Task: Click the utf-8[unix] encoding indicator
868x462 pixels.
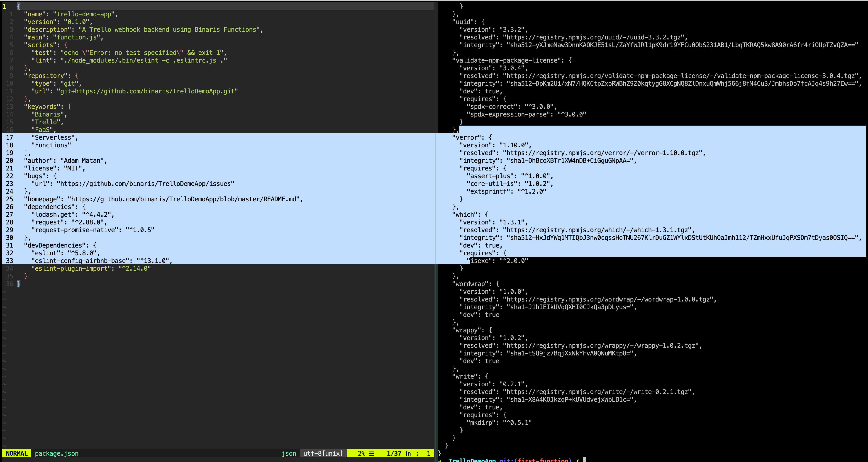Action: point(322,453)
